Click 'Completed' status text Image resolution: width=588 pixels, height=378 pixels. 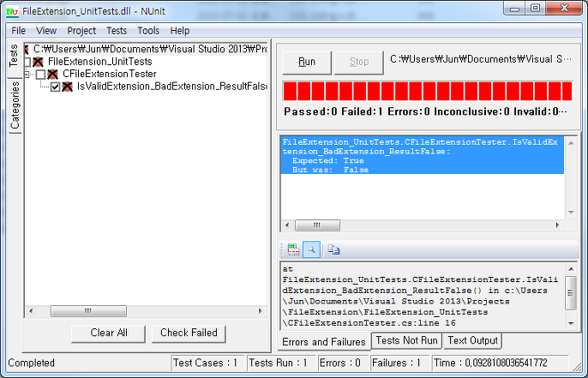tap(32, 363)
